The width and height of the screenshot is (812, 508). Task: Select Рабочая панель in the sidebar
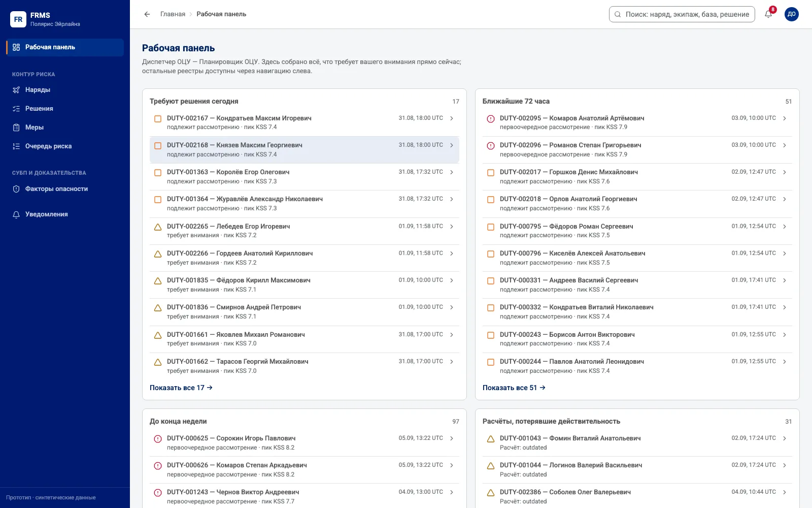coord(65,47)
